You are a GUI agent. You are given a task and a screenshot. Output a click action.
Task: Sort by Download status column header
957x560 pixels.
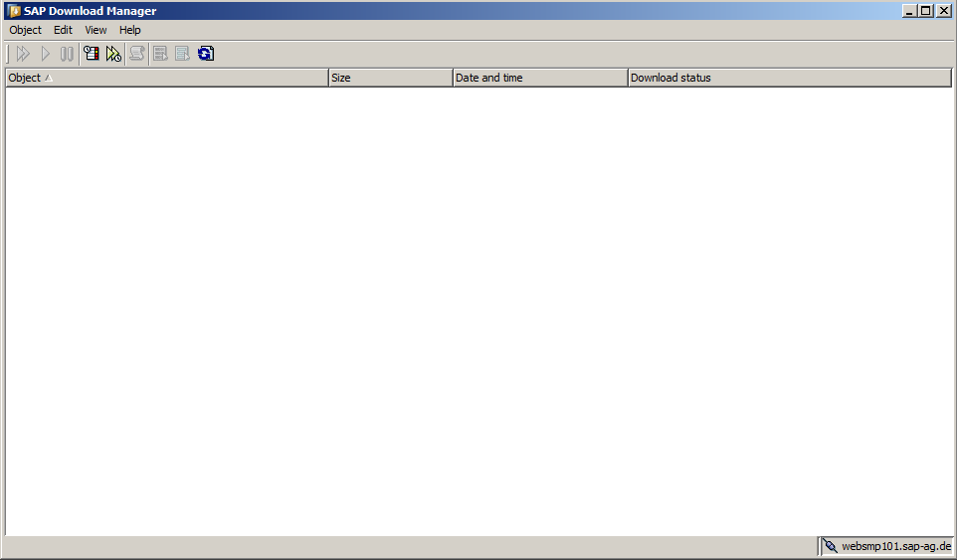tap(790, 78)
